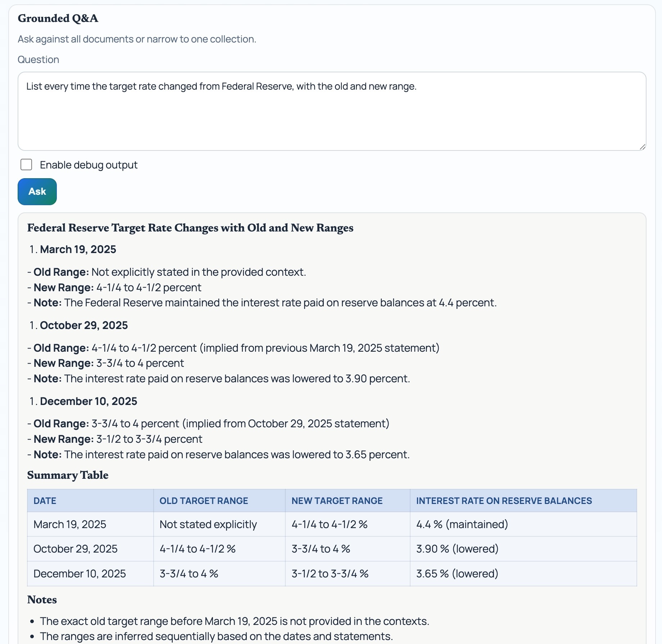Screen dimensions: 662x644
Task: Click the "Question" field label
Action: coord(38,60)
